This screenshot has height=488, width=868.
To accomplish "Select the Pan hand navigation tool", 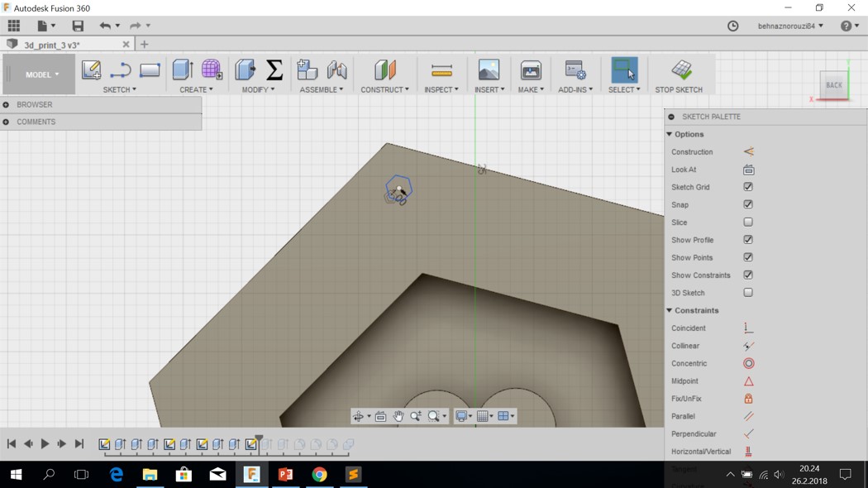I will point(398,416).
